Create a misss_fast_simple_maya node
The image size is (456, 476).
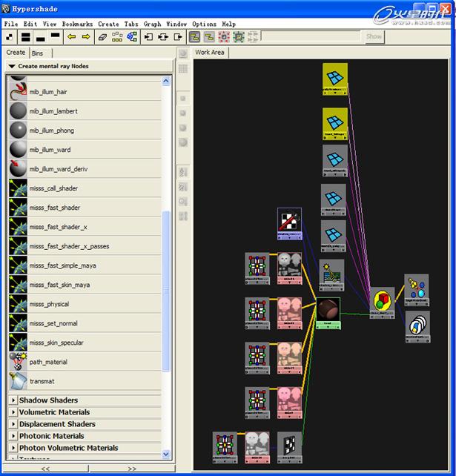coord(85,265)
